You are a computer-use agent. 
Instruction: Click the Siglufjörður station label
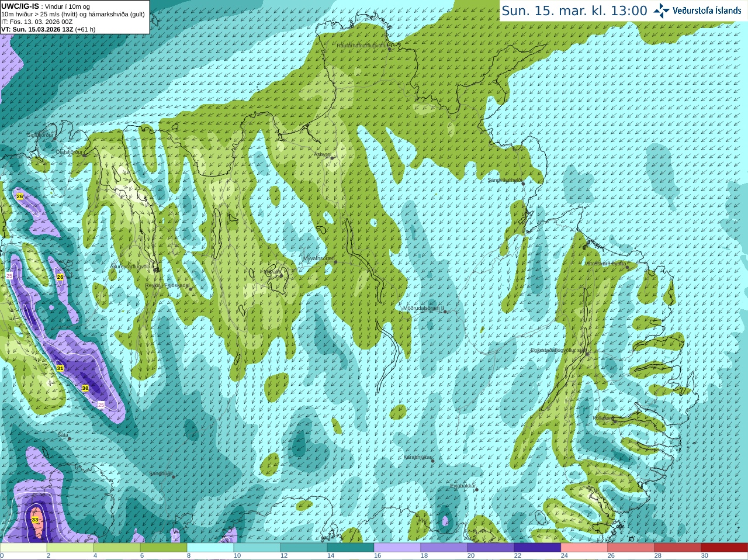pos(41,135)
